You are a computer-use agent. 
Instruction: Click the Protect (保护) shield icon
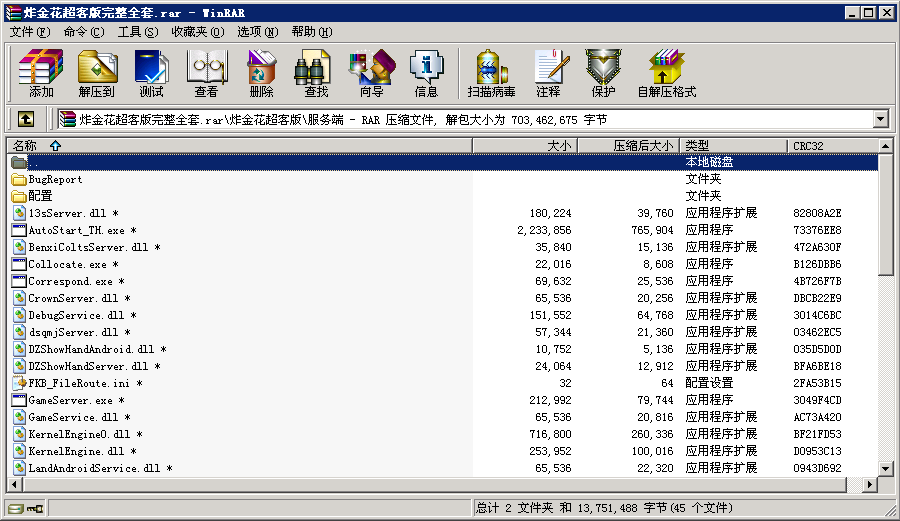pos(603,74)
